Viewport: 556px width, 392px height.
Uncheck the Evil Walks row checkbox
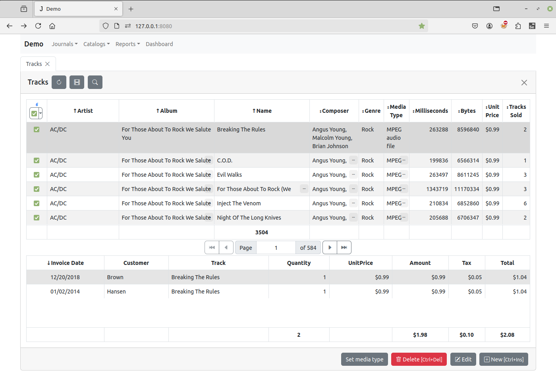[x=37, y=175]
